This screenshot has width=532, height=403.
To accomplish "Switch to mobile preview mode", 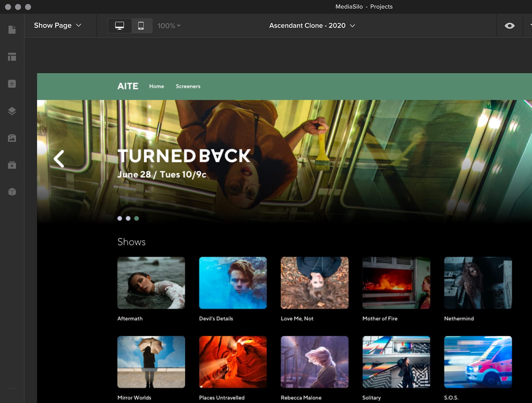I will click(x=141, y=25).
